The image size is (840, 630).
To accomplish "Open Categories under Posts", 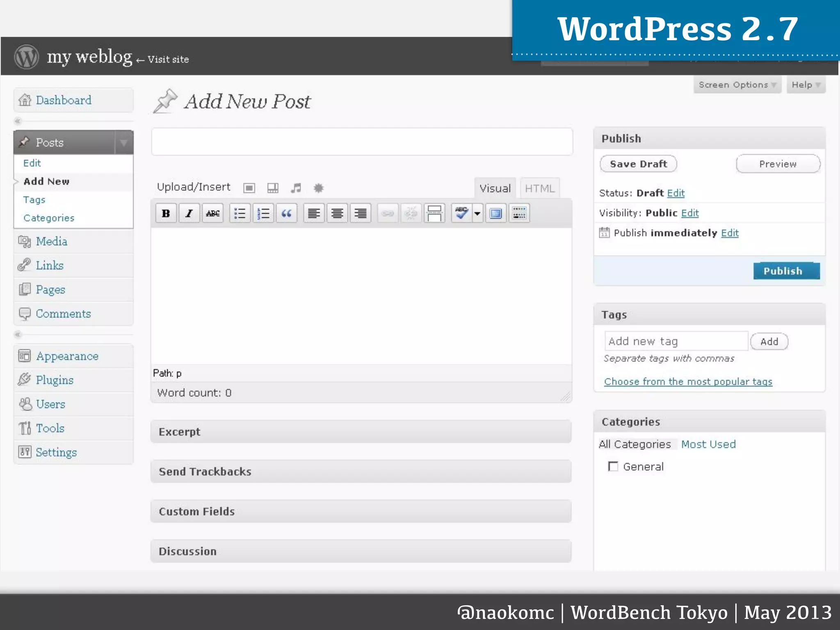I will point(49,218).
